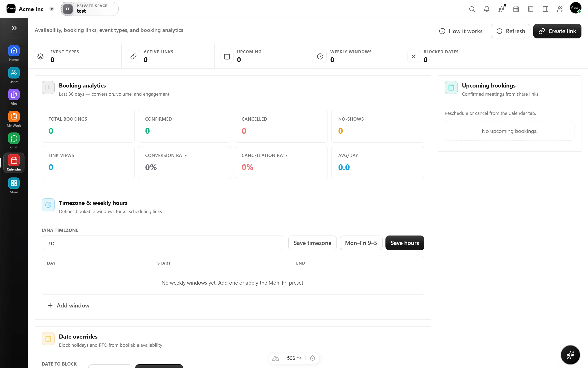588x368 pixels.
Task: Select Calendar in the sidebar
Action: (14, 163)
